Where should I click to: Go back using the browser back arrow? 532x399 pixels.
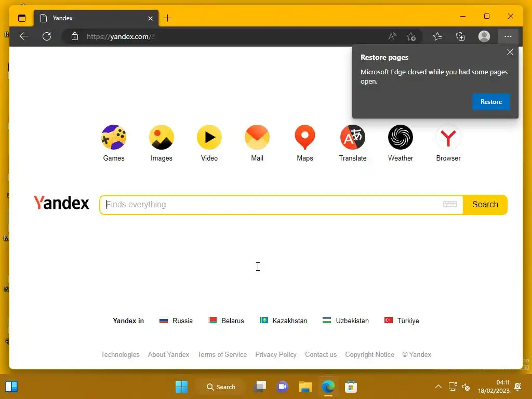coord(24,36)
